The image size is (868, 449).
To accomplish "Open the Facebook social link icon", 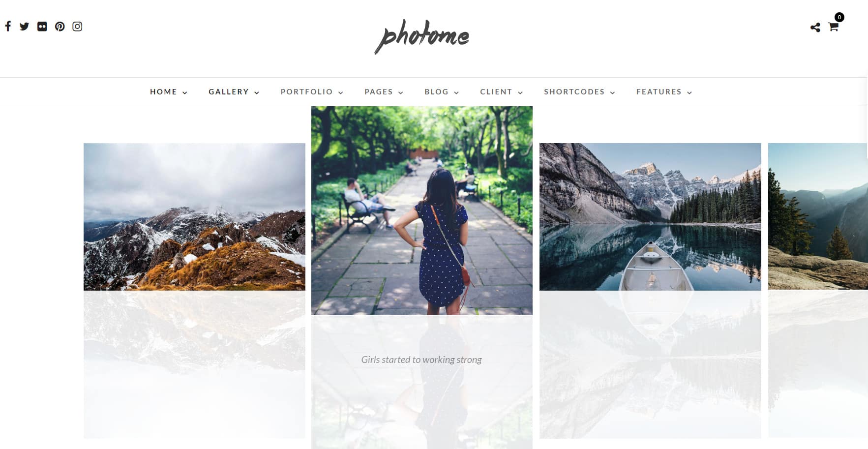I will [x=8, y=27].
